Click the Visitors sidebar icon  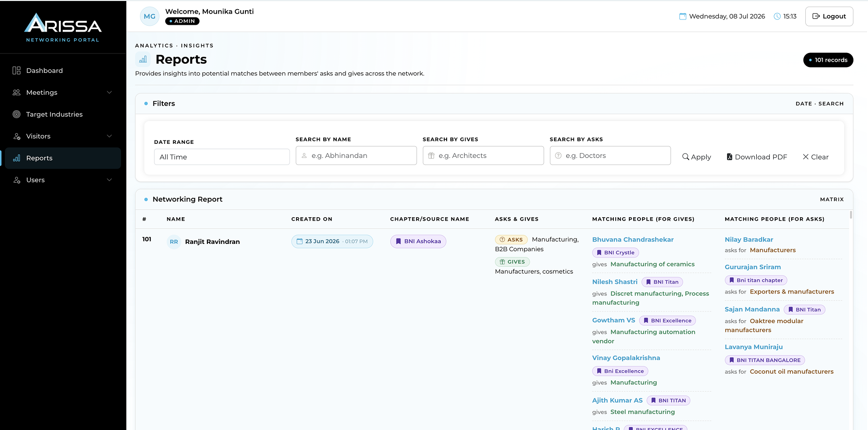[17, 136]
